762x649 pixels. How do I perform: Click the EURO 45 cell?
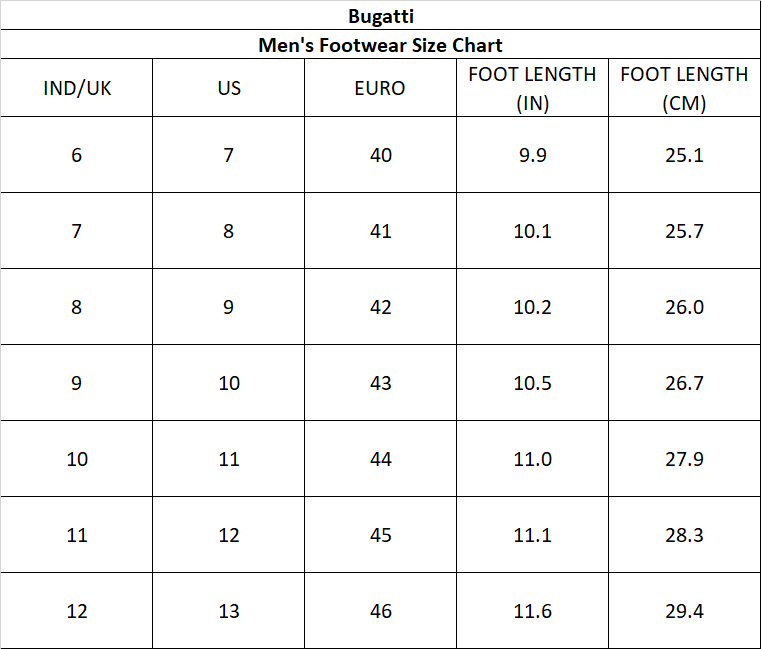click(380, 535)
